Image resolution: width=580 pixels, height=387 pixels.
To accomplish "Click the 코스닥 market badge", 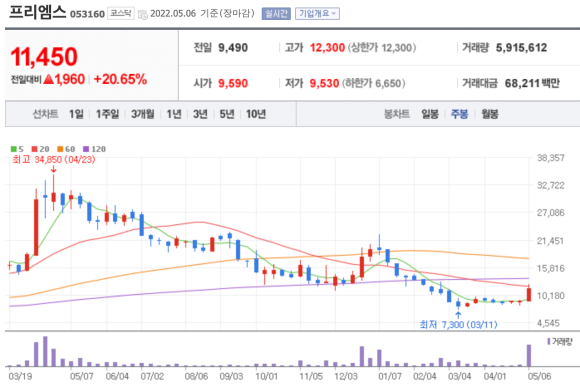I will (x=121, y=13).
